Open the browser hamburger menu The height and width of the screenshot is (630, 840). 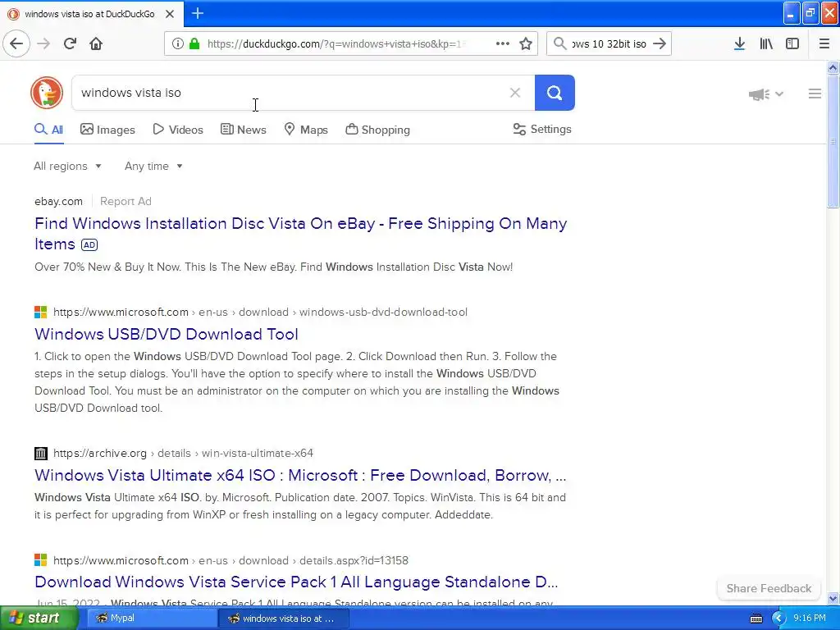coord(824,43)
